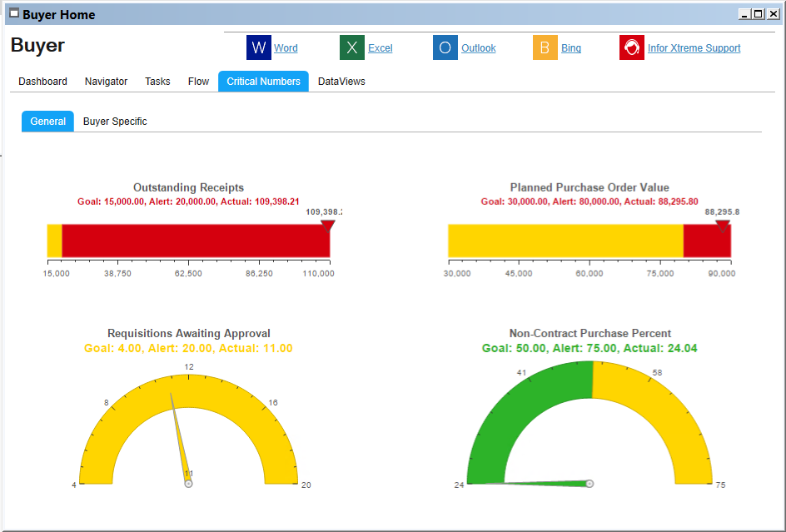The height and width of the screenshot is (532, 786).
Task: Click the Buyer Home window title icon
Action: point(14,14)
